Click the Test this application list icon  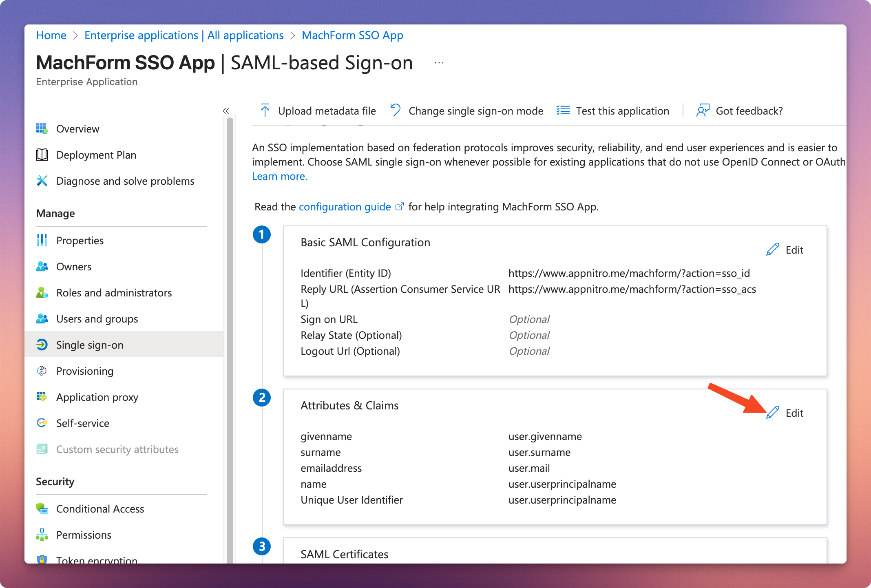pos(563,111)
